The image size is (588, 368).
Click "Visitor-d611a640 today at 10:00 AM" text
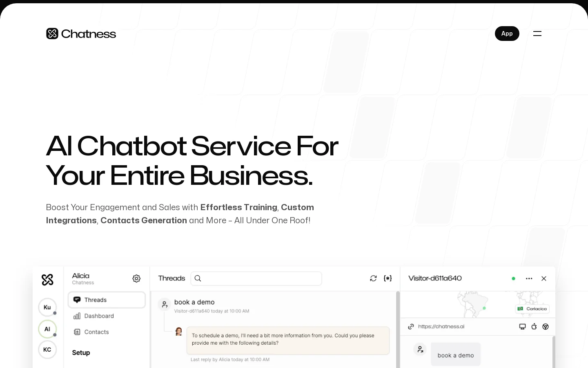point(212,311)
